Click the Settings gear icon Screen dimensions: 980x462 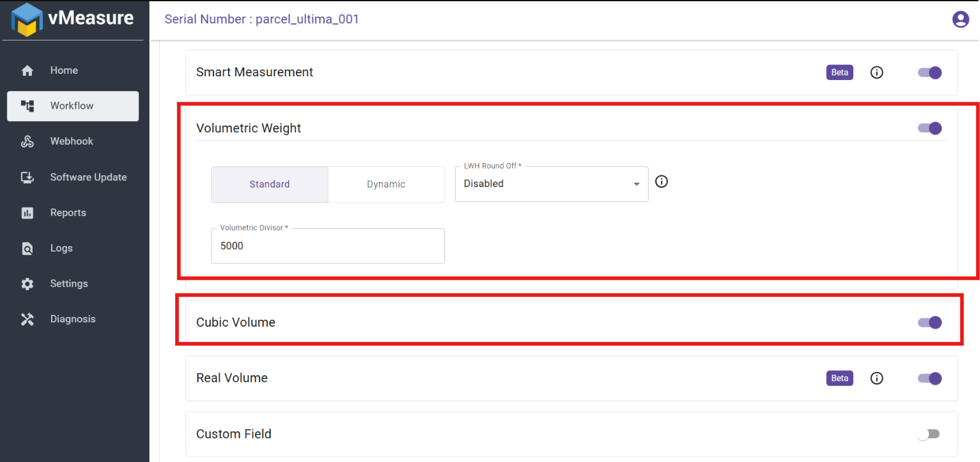(x=27, y=284)
